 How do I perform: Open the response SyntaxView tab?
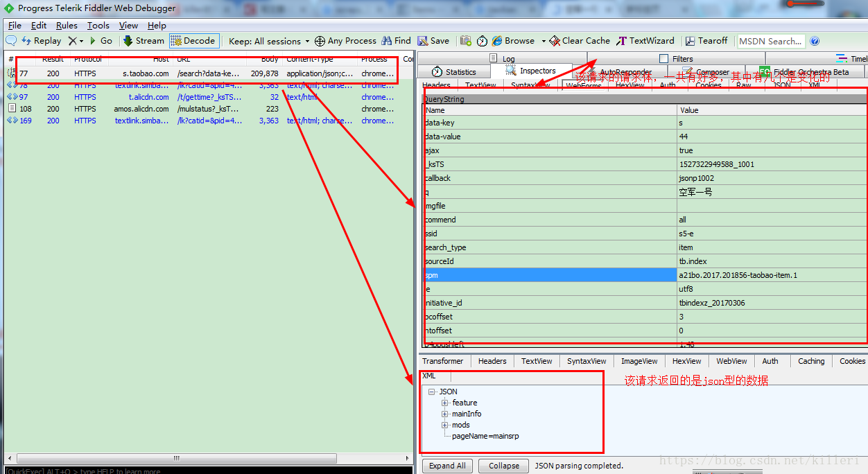pos(587,361)
